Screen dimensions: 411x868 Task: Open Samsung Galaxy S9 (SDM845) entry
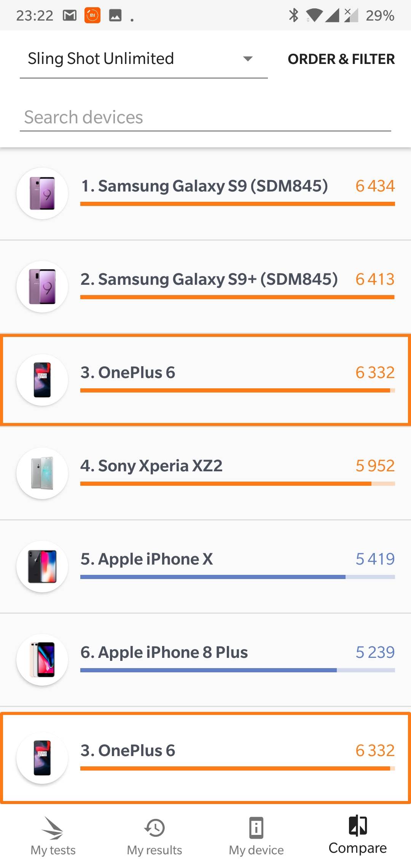point(204,186)
